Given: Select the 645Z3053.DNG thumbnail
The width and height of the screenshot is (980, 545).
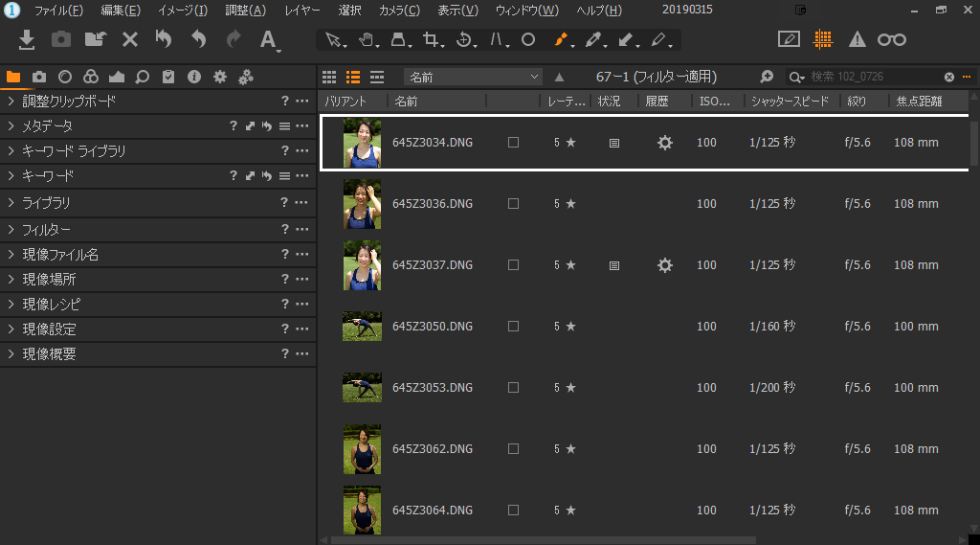Looking at the screenshot, I should pos(362,388).
